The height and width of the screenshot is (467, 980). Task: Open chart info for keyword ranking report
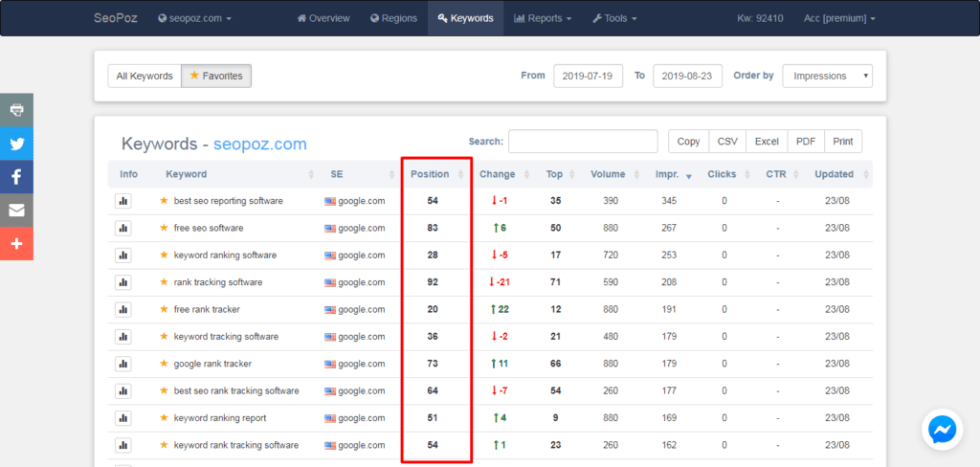point(123,418)
